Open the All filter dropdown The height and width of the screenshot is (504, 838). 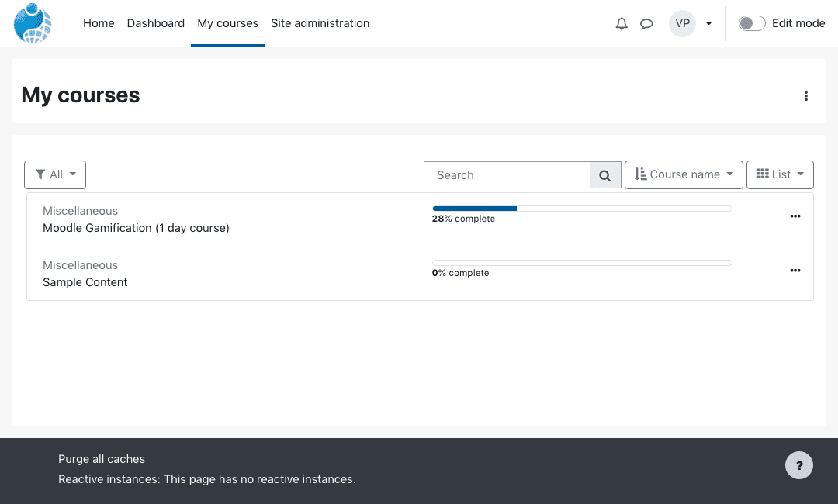click(x=55, y=174)
